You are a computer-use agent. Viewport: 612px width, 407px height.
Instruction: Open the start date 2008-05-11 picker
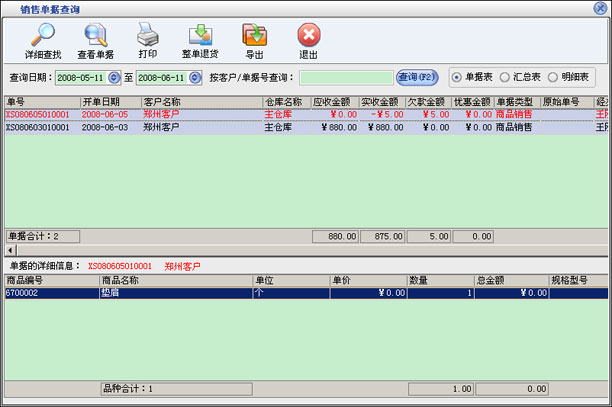tap(114, 77)
